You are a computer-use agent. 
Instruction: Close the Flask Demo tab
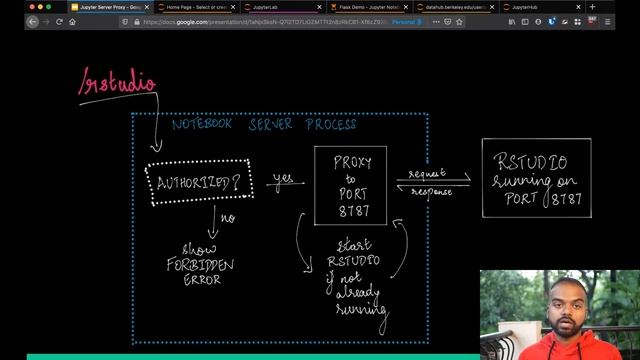click(406, 7)
